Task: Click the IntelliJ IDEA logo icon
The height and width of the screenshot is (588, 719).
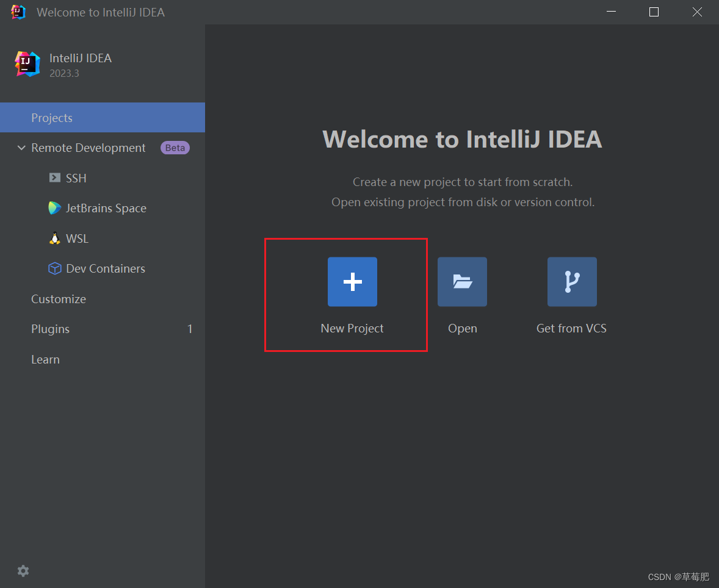Action: (x=27, y=64)
